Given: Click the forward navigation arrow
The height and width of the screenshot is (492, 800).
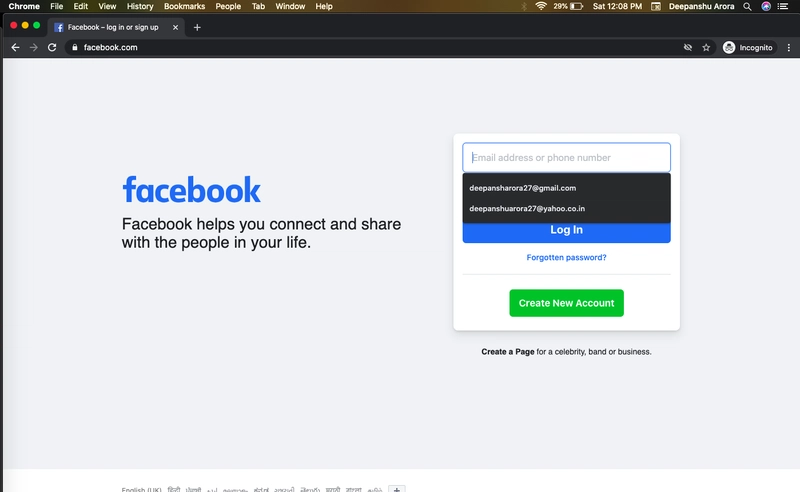Looking at the screenshot, I should [x=34, y=47].
